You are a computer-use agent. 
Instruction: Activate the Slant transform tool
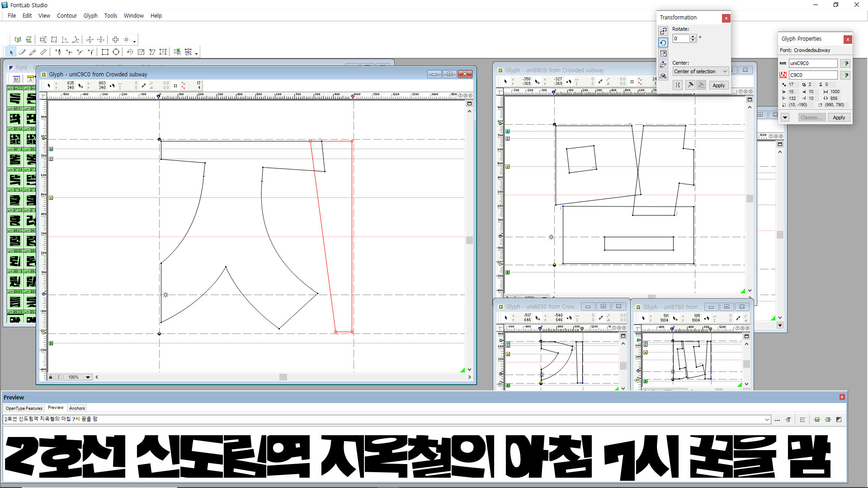152,52
